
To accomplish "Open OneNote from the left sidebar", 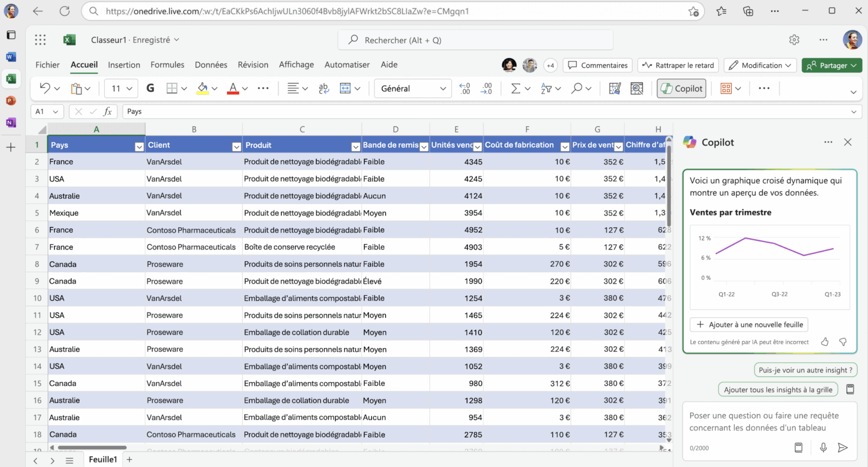I will pyautogui.click(x=11, y=123).
